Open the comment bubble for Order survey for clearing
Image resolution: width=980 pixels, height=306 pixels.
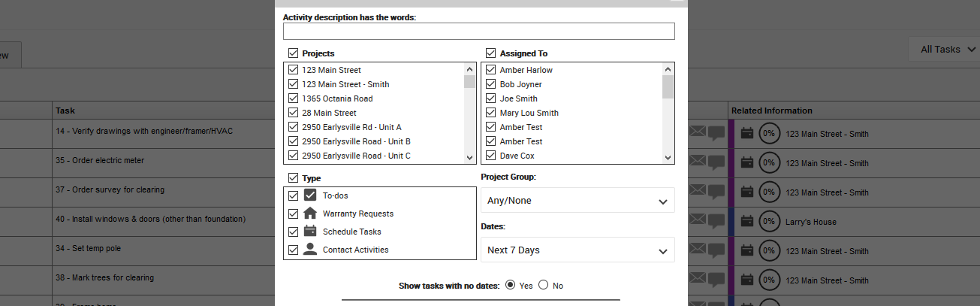(716, 192)
